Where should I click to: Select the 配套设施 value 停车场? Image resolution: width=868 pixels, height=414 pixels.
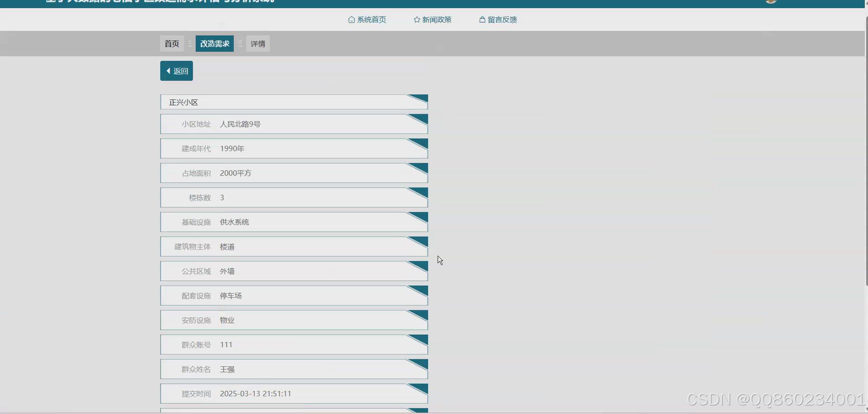pos(231,296)
